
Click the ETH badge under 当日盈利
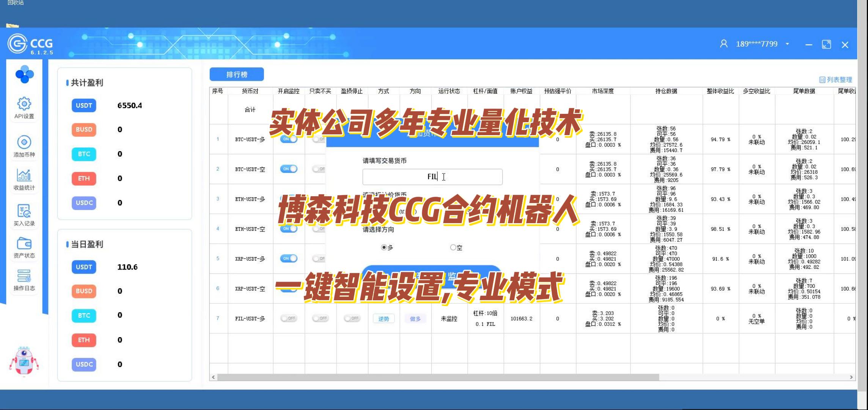click(84, 340)
